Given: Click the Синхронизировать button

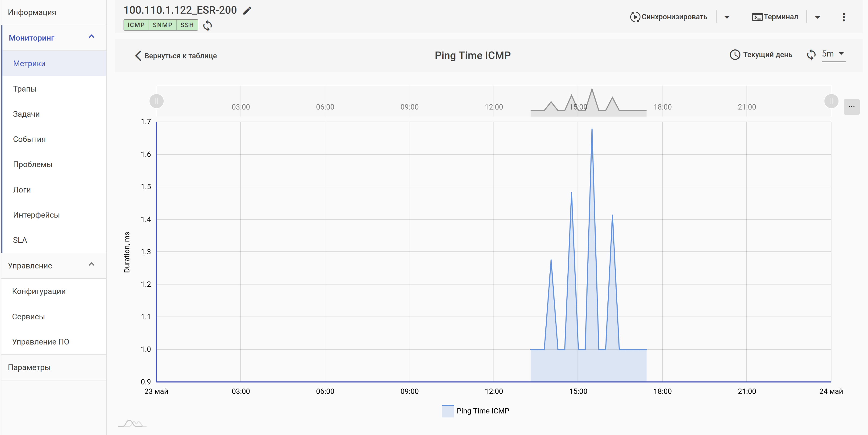Looking at the screenshot, I should coord(668,17).
